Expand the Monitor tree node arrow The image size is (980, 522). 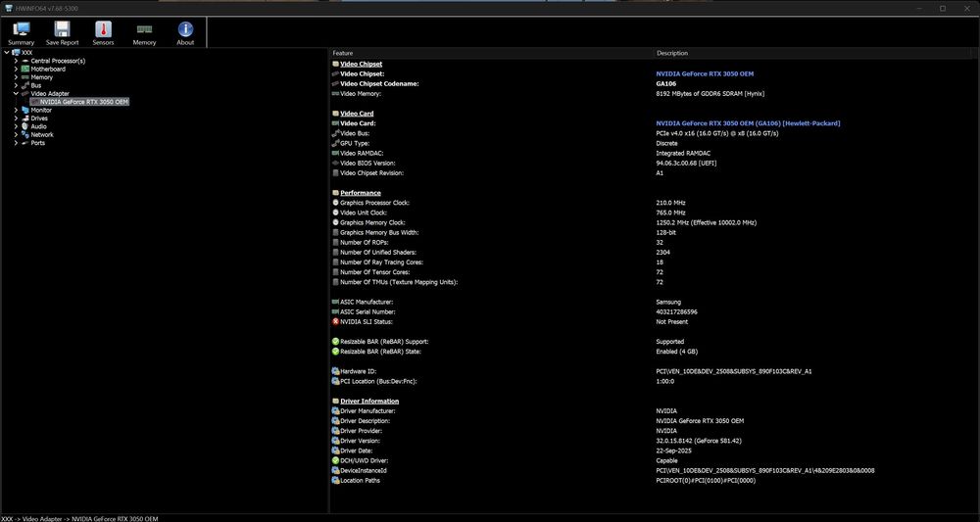(16, 110)
